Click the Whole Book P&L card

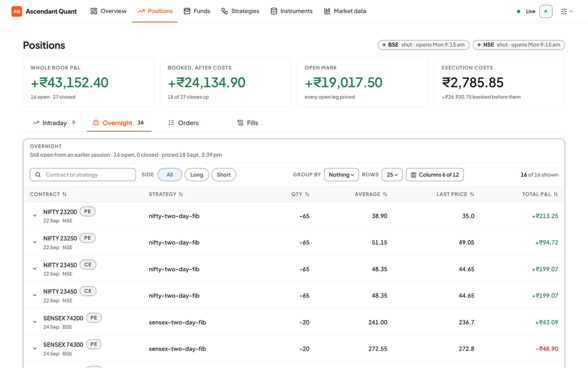point(88,82)
